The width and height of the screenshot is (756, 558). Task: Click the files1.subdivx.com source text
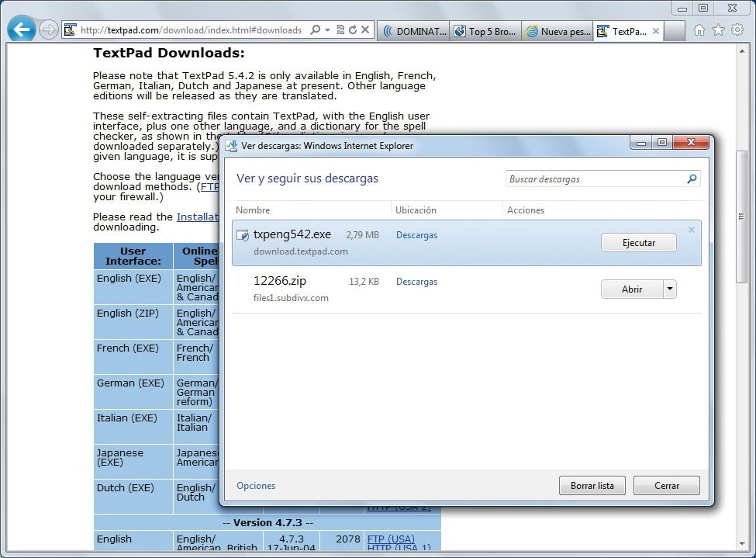click(x=292, y=298)
